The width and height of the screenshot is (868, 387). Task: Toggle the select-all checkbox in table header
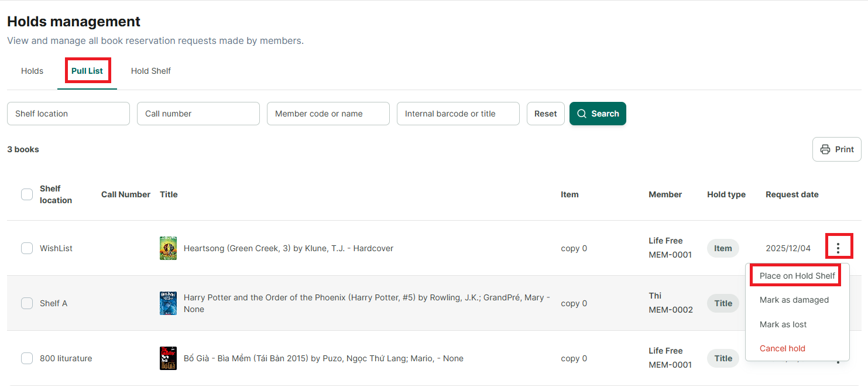(x=27, y=194)
